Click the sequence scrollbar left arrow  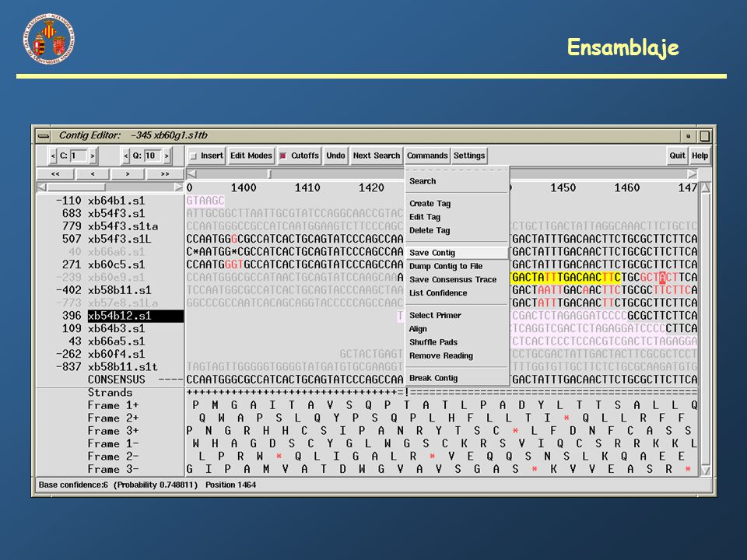tap(192, 173)
